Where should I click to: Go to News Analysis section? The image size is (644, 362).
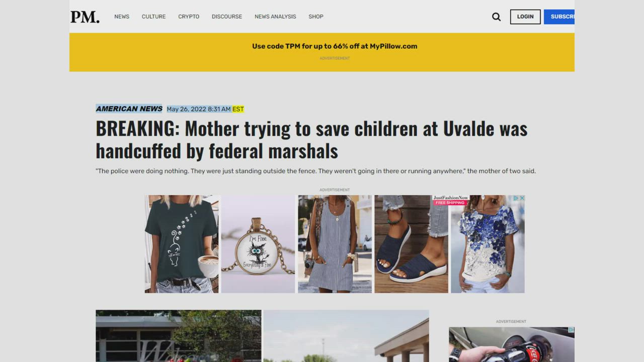coord(275,17)
